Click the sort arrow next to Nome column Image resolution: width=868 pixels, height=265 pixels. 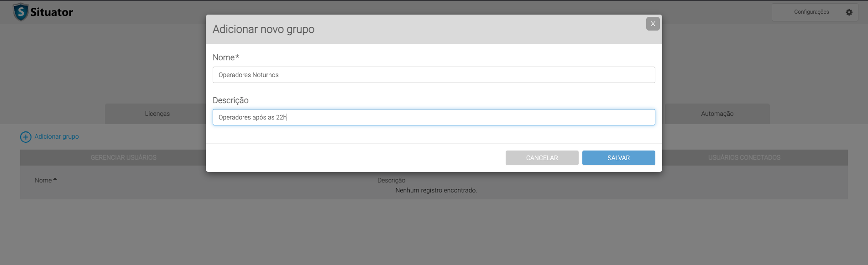click(55, 179)
